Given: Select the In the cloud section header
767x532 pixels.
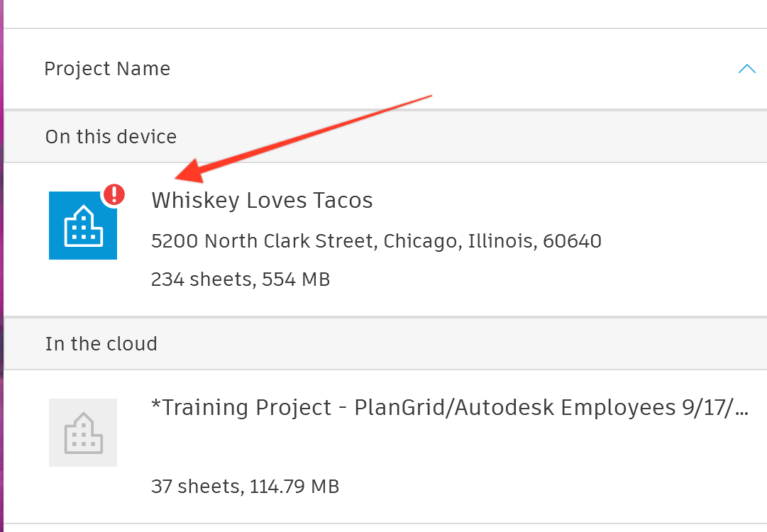Looking at the screenshot, I should (101, 344).
